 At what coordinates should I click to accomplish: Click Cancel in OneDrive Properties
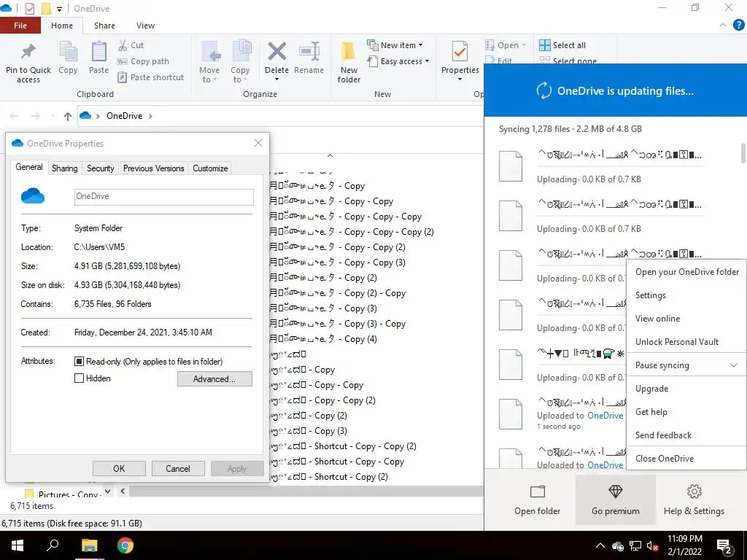point(178,469)
